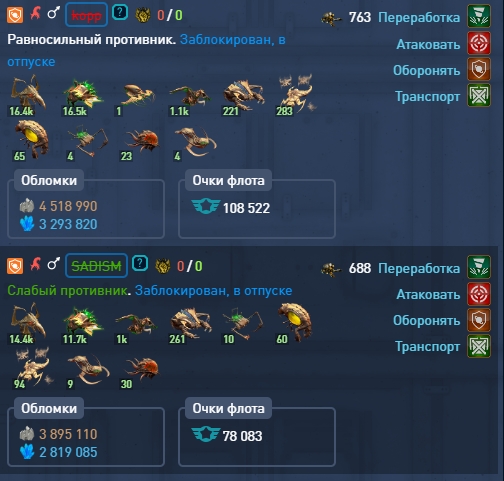Select the unit thumbnail with count 16.5k
This screenshot has width=504, height=481.
[81, 96]
